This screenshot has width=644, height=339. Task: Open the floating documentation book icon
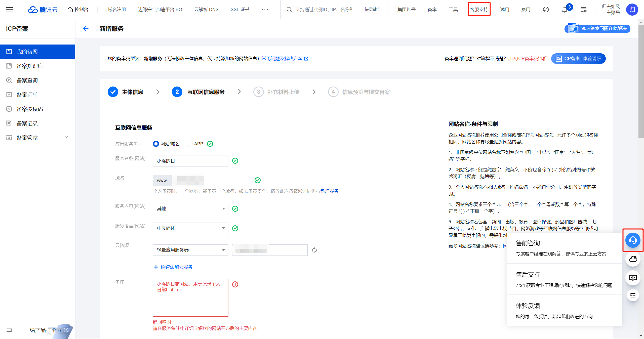coord(633,278)
